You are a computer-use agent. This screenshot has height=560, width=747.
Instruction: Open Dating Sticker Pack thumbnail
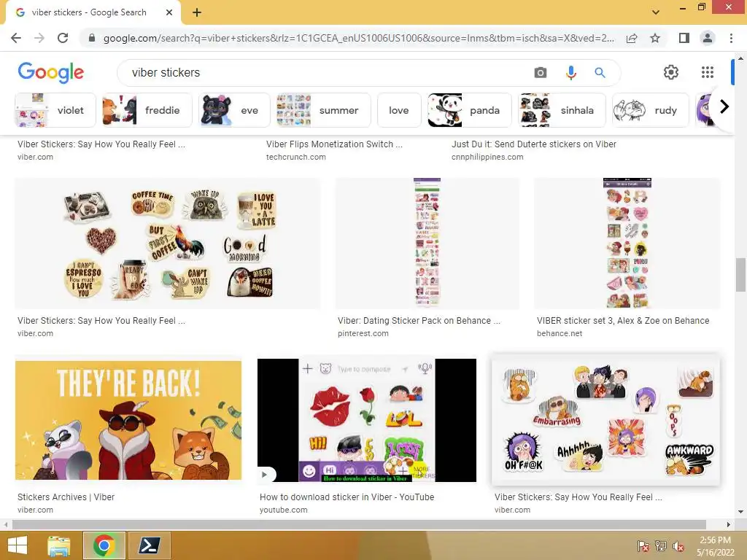pyautogui.click(x=427, y=244)
